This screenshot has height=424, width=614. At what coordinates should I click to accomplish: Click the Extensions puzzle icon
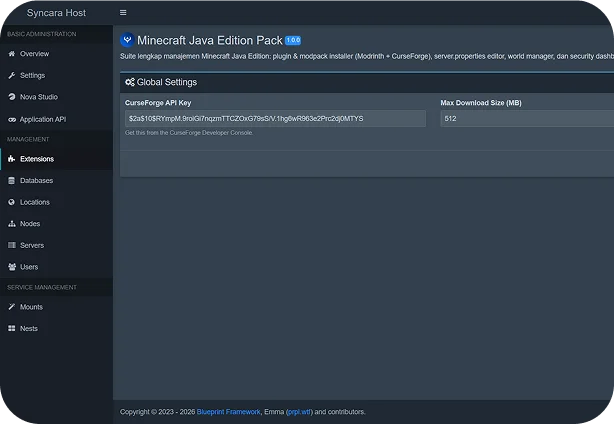pos(12,159)
